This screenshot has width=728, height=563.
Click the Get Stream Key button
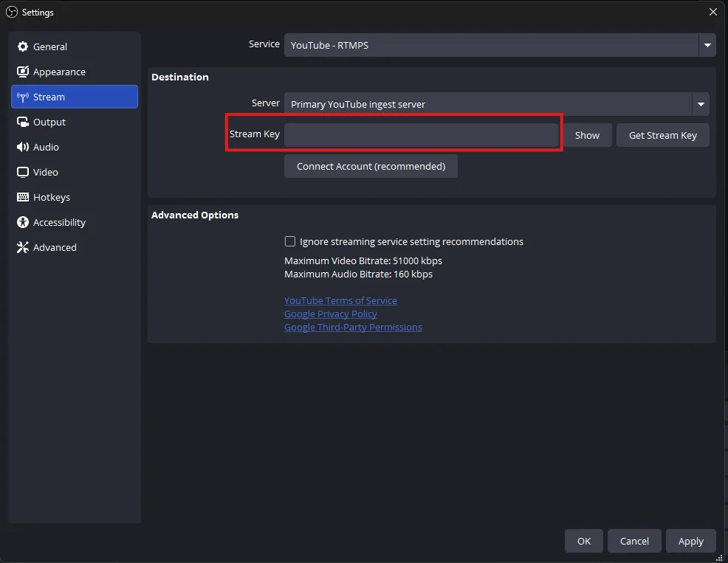pyautogui.click(x=662, y=135)
